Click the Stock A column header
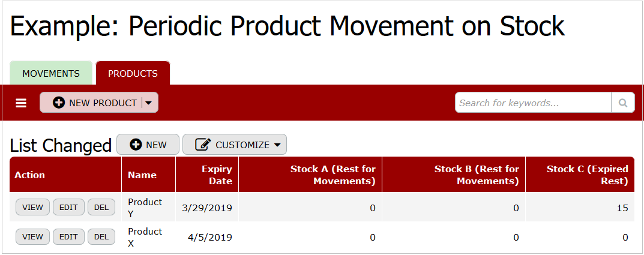 pos(333,175)
